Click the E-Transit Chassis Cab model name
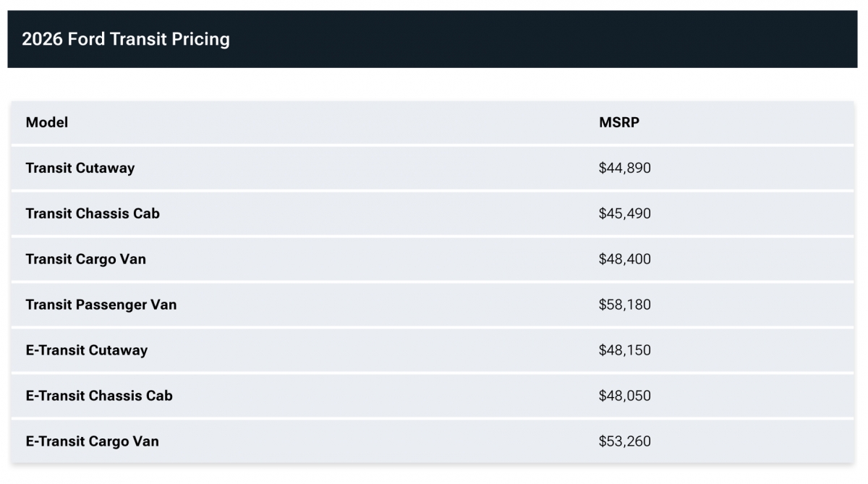 (99, 396)
